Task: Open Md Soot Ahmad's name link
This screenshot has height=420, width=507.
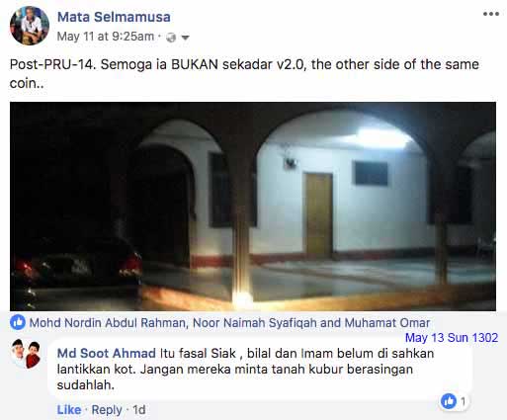Action: pos(107,353)
